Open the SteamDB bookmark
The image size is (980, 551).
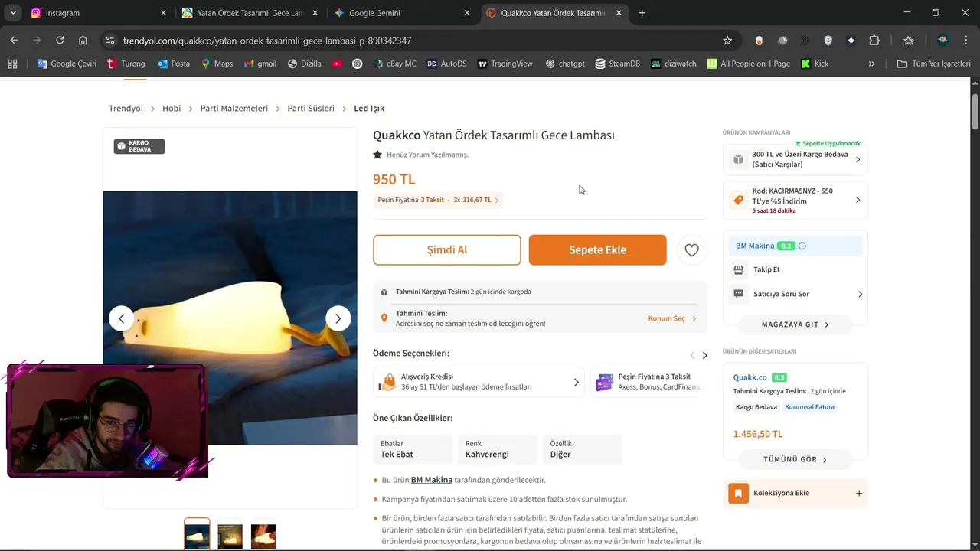coord(617,64)
